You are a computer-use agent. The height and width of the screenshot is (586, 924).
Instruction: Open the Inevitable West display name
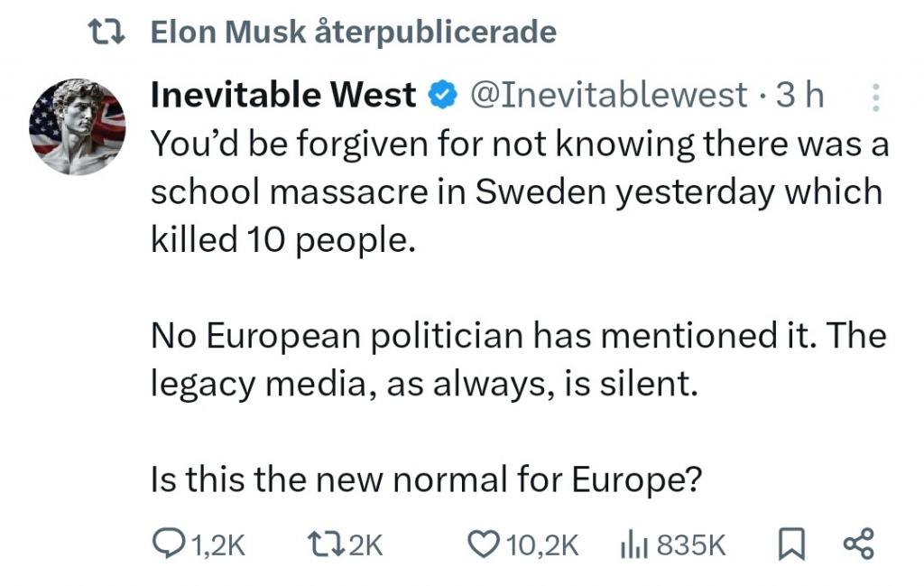click(x=283, y=95)
